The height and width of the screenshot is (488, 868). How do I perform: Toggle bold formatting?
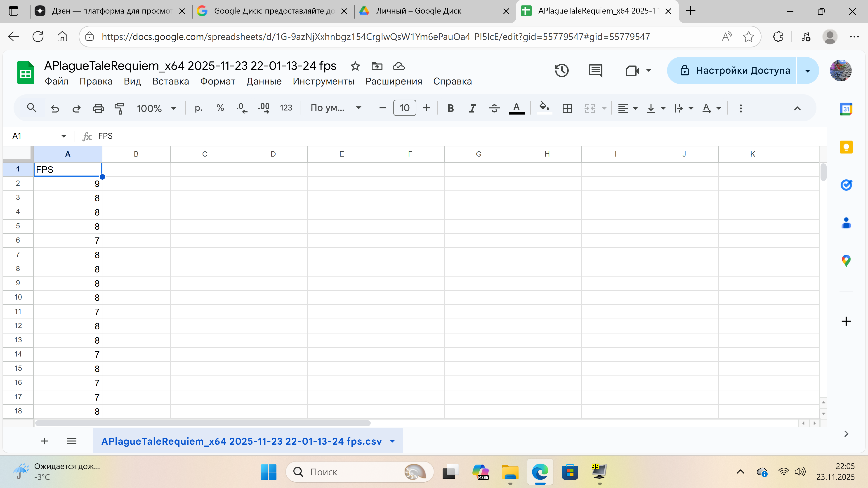[451, 108]
